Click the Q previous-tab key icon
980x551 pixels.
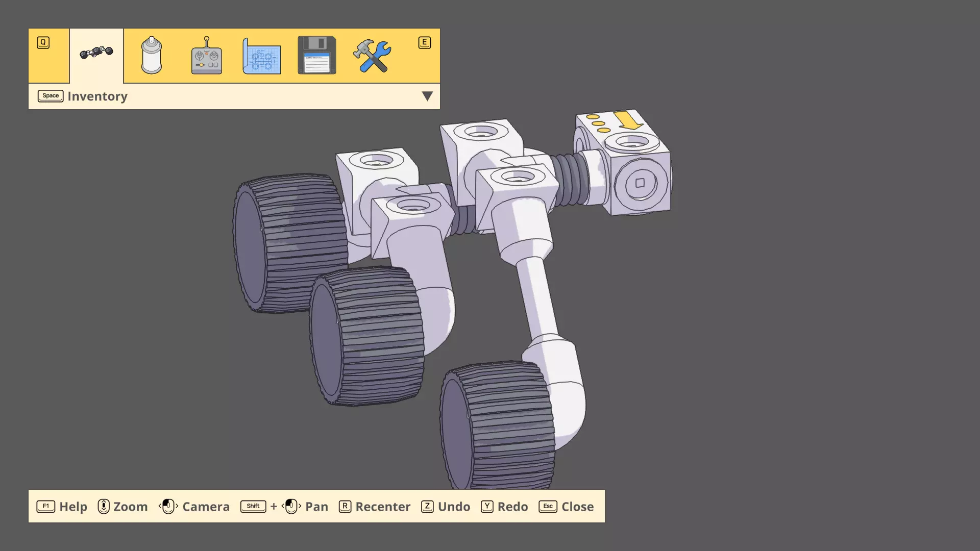pyautogui.click(x=43, y=42)
